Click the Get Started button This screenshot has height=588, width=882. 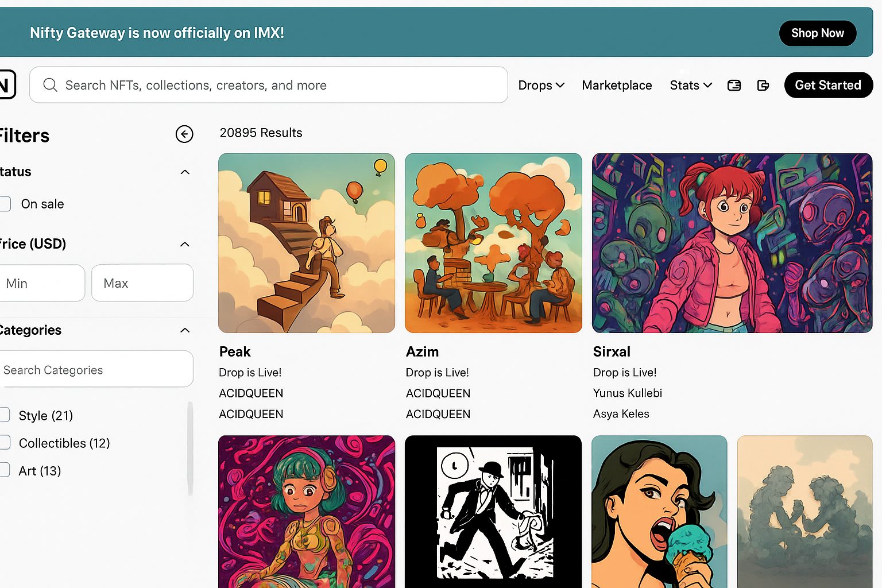[x=828, y=86]
